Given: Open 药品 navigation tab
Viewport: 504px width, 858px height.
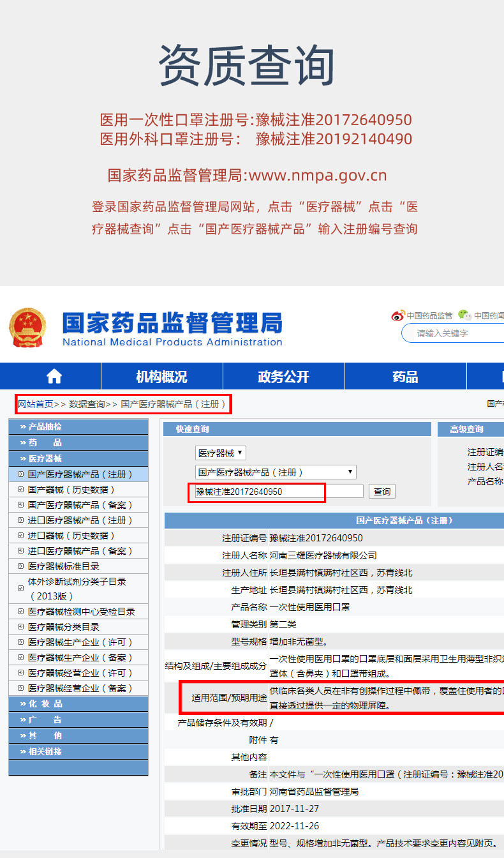Looking at the screenshot, I should pos(406,377).
